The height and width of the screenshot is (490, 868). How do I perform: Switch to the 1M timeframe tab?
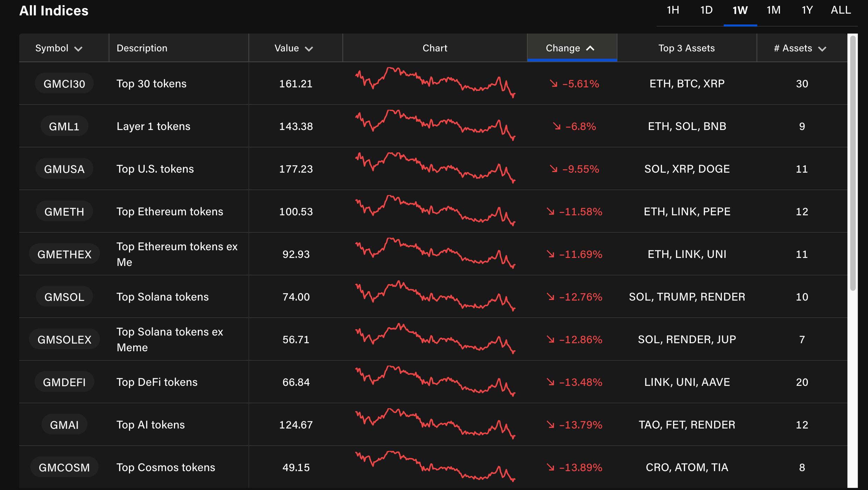[773, 10]
